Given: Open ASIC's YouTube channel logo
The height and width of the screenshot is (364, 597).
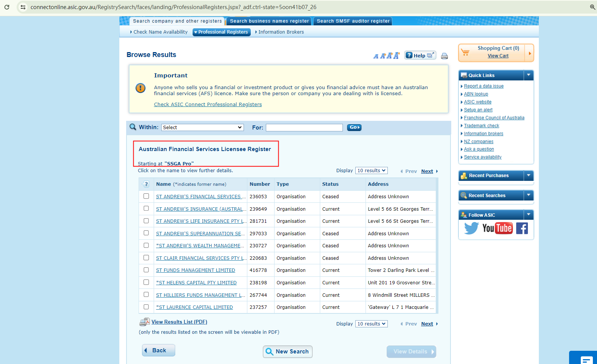Looking at the screenshot, I should pos(497,228).
